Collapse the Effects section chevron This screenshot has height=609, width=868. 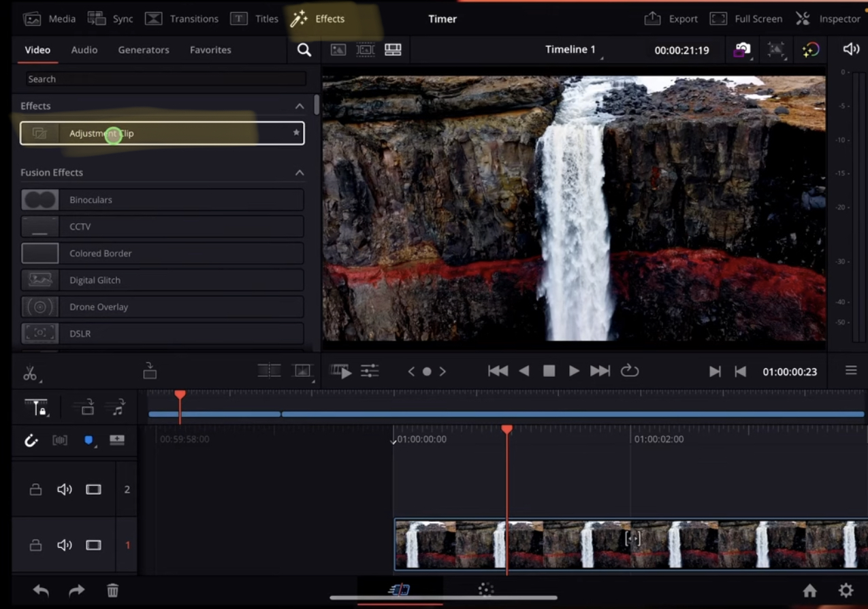pos(300,106)
